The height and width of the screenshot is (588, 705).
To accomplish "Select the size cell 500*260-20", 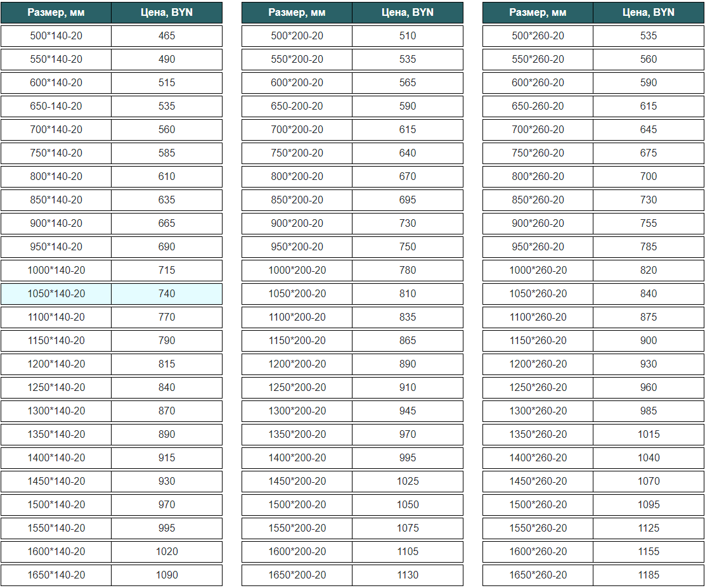I will pos(538,36).
